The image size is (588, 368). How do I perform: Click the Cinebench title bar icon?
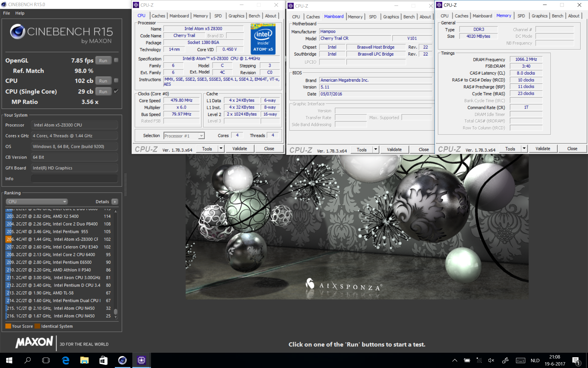4,4
